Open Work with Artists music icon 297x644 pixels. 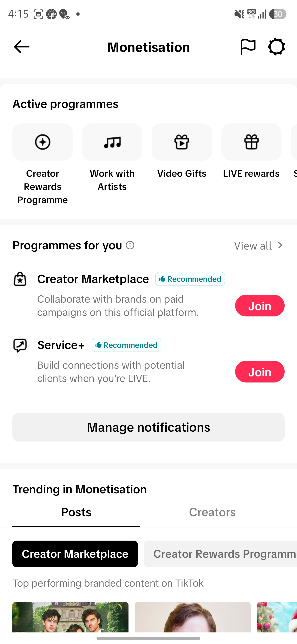click(112, 142)
